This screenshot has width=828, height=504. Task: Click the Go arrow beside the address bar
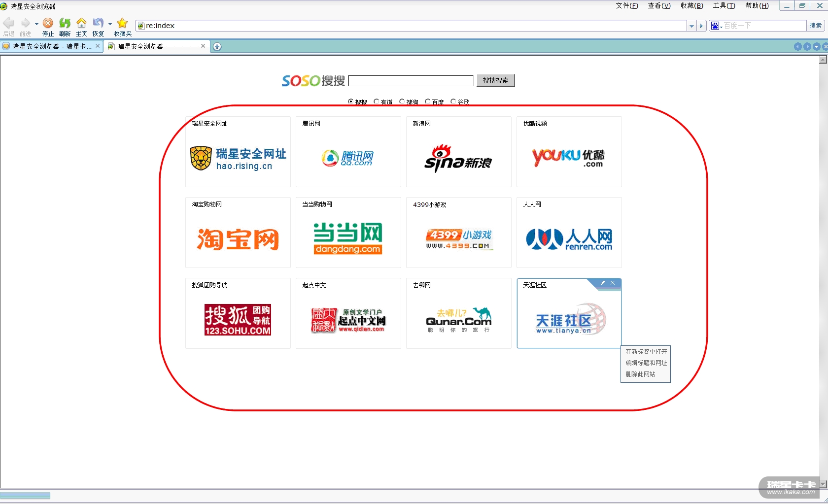[x=702, y=26]
